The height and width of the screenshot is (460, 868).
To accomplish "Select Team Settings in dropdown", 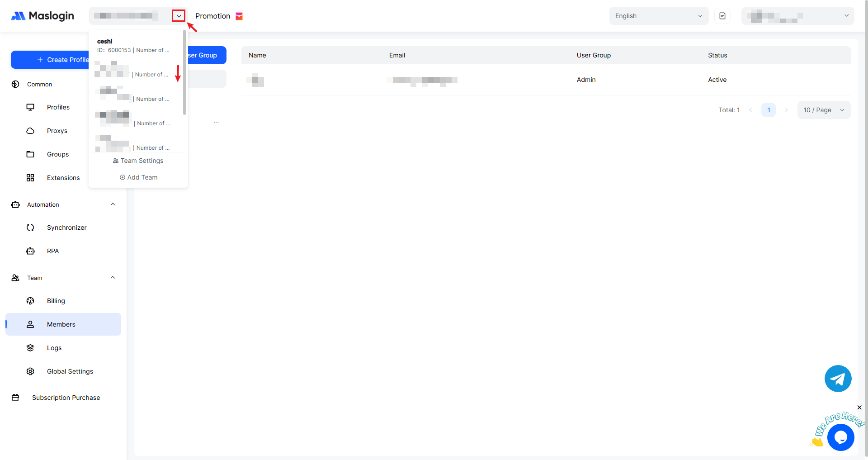I will 138,161.
